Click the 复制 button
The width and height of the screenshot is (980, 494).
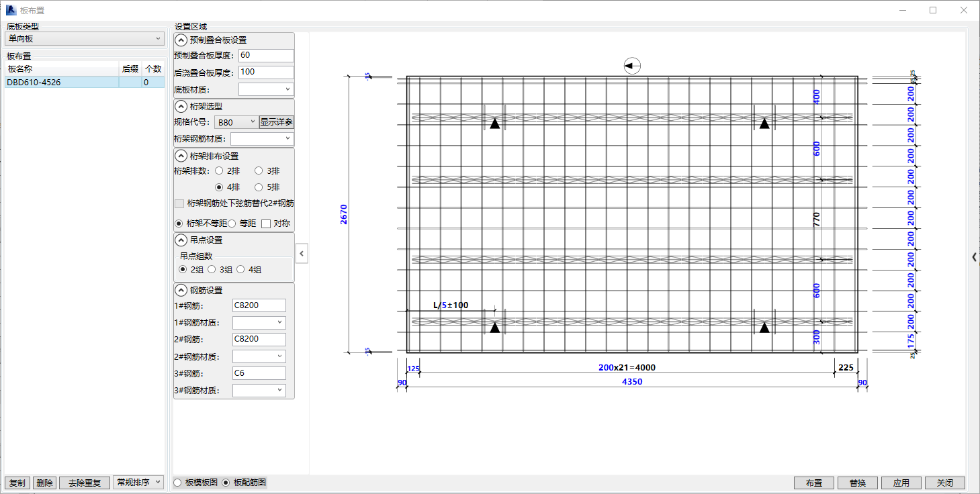(x=17, y=483)
